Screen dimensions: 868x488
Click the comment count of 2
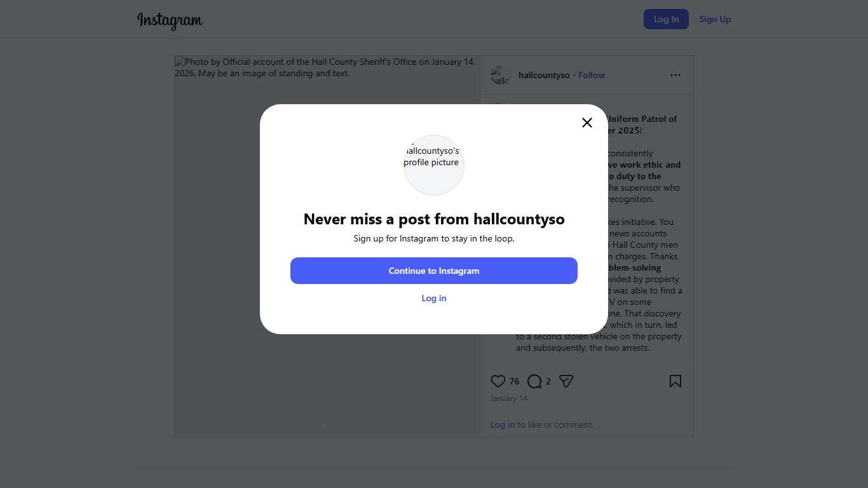[x=548, y=381]
